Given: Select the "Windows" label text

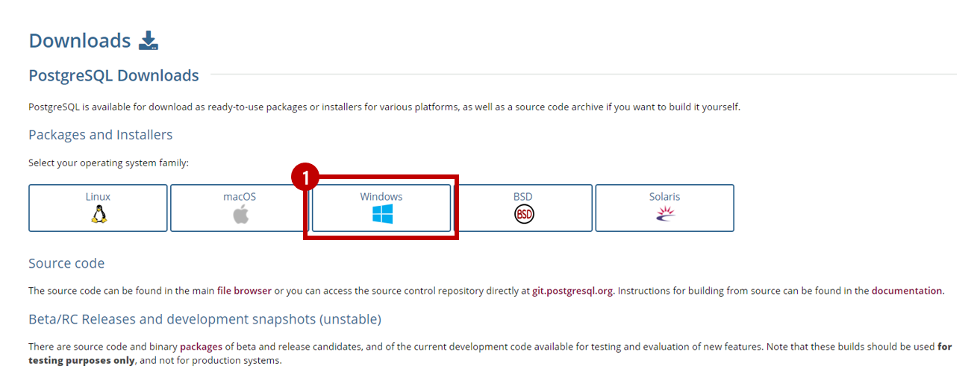Looking at the screenshot, I should click(x=381, y=197).
